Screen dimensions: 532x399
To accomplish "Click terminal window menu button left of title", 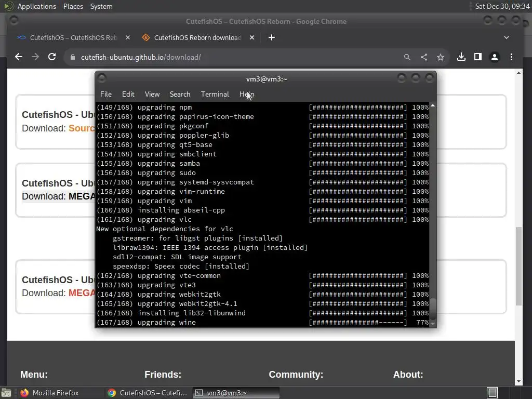I will point(102,78).
